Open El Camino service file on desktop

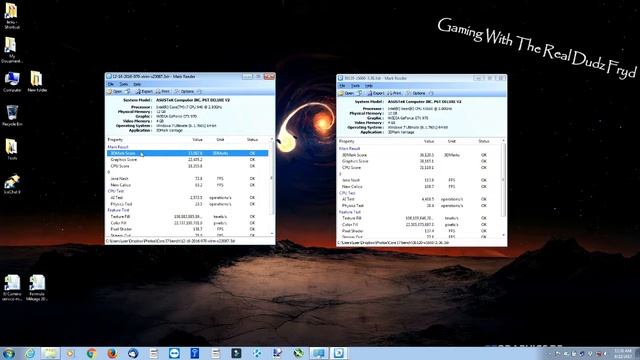(12, 288)
